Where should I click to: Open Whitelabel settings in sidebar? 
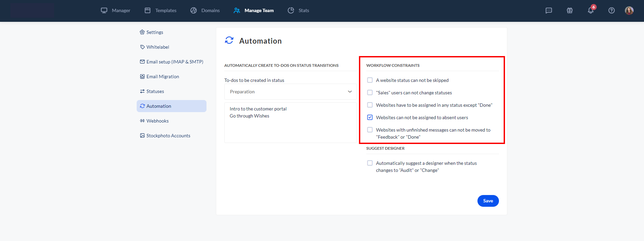click(157, 47)
